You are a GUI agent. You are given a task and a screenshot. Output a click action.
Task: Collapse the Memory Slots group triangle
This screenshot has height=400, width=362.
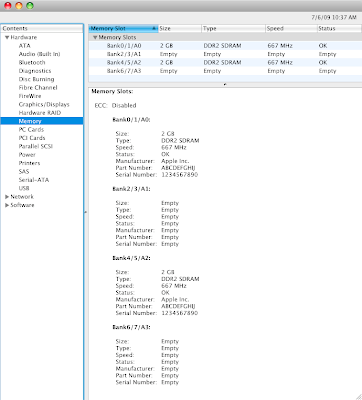pyautogui.click(x=95, y=37)
